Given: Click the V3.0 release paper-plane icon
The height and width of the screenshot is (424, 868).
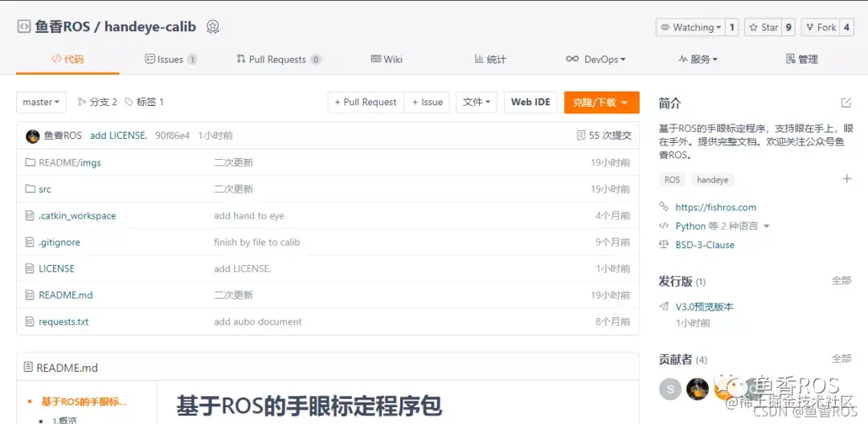Looking at the screenshot, I should pos(664,306).
